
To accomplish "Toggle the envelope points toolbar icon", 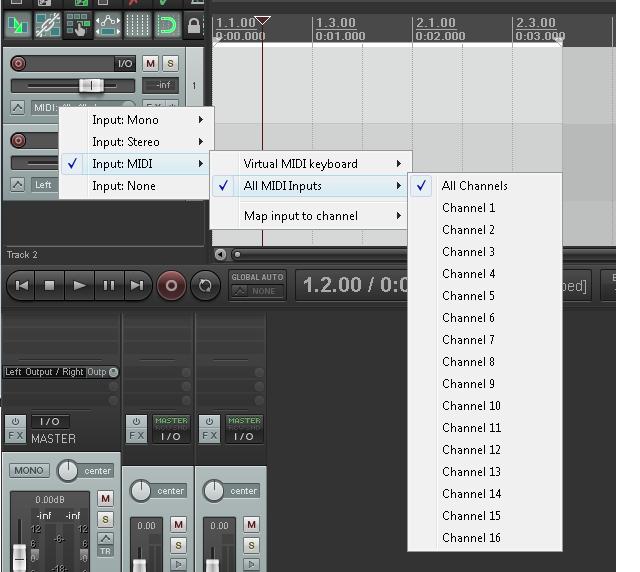I will pos(108,26).
